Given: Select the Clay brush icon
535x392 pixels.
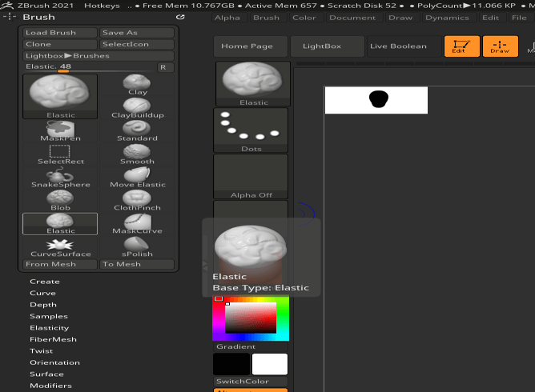Looking at the screenshot, I should tap(138, 84).
